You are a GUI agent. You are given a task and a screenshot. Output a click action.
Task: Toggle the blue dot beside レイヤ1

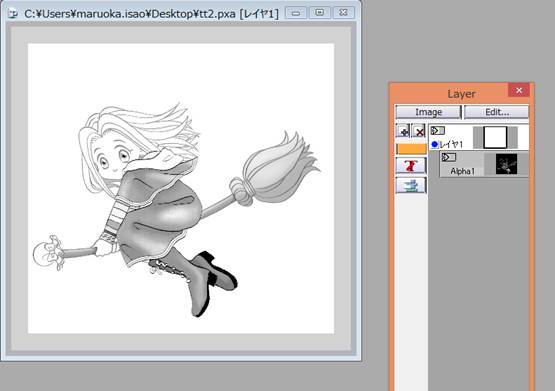[435, 144]
